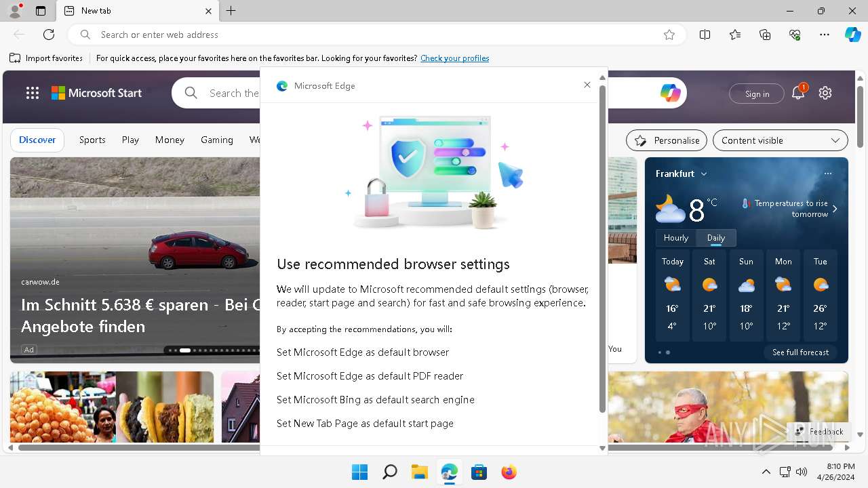Click the dialog vertical scrollbar
868x488 pixels.
click(x=602, y=249)
